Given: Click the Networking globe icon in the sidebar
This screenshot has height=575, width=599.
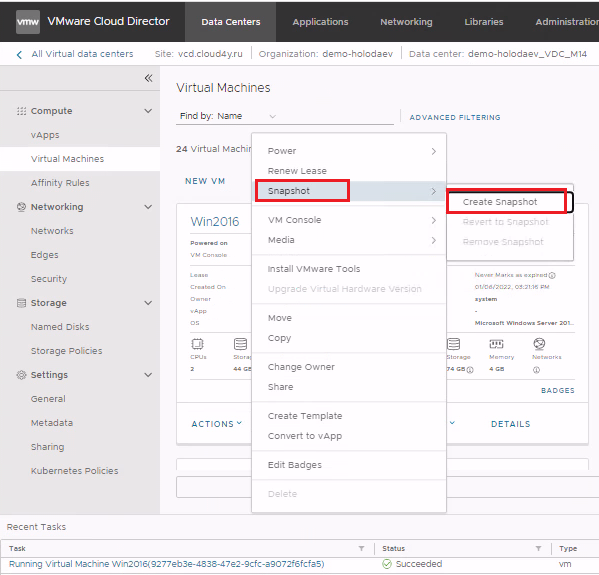Looking at the screenshot, I should point(21,207).
